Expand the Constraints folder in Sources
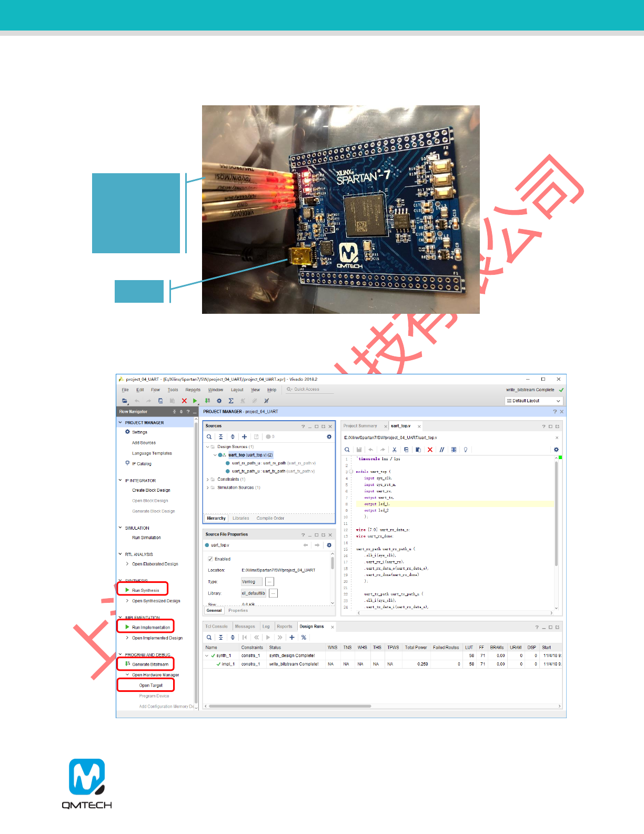The height and width of the screenshot is (834, 644). point(208,479)
